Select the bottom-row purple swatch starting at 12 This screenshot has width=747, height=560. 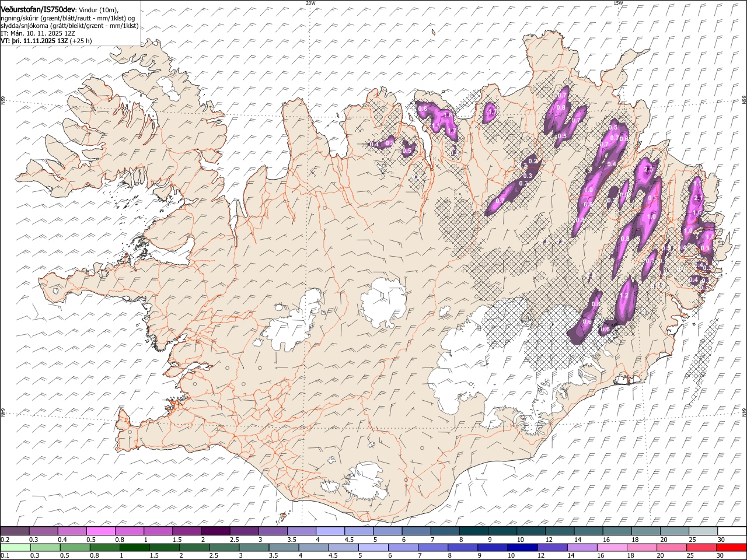click(552, 547)
